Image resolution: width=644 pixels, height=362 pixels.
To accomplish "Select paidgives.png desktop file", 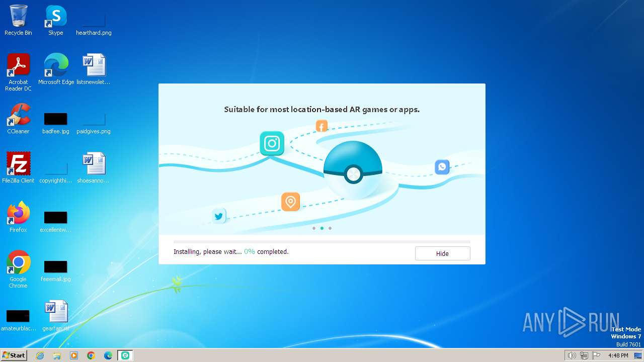I will (x=94, y=123).
